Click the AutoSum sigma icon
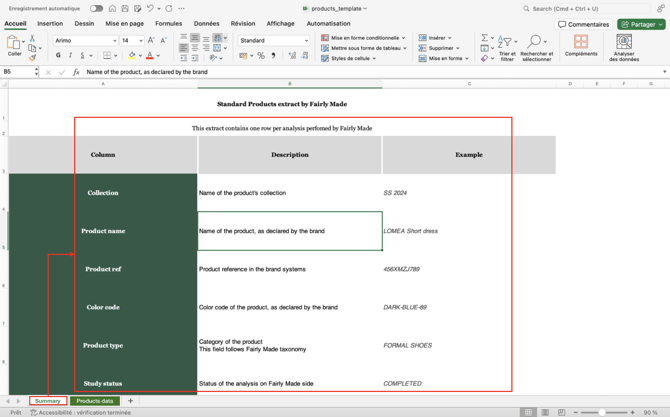Viewport: 670px width, 417px height. tap(484, 38)
